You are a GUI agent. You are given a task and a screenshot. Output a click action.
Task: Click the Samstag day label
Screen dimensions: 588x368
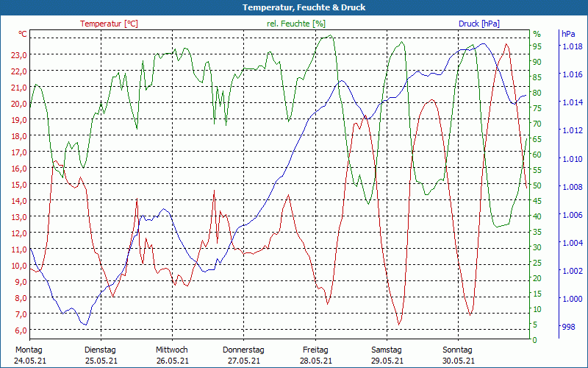(x=387, y=350)
